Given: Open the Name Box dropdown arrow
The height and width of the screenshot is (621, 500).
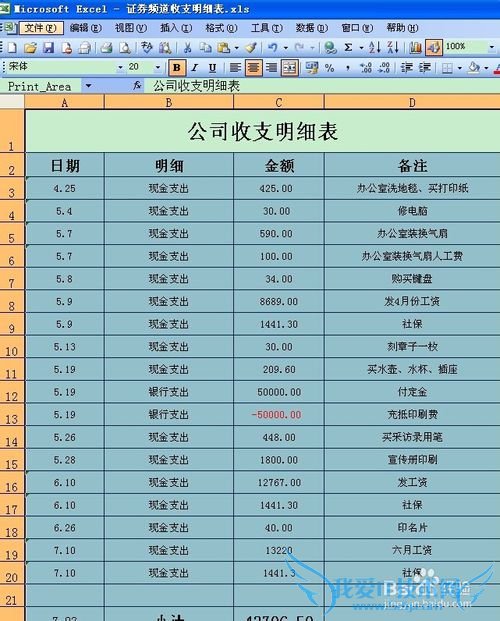Looking at the screenshot, I should pyautogui.click(x=88, y=86).
